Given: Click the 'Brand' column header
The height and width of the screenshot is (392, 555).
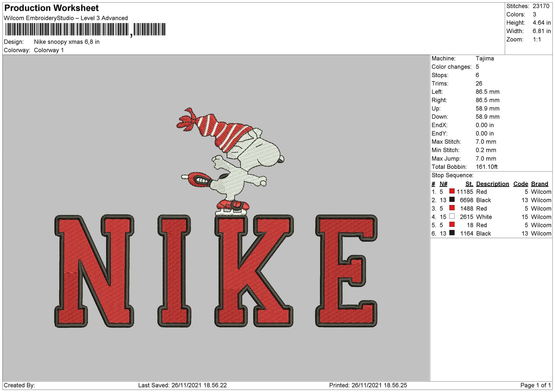Looking at the screenshot, I should [540, 184].
